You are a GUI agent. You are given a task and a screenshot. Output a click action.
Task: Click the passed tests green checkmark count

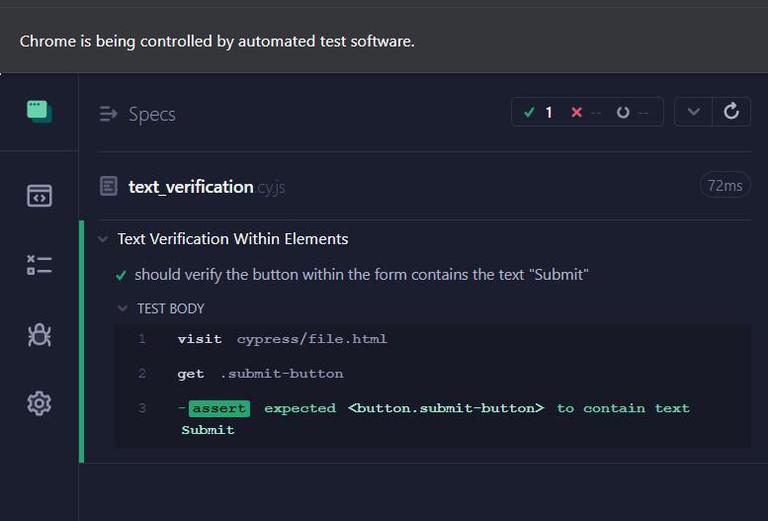pos(539,112)
